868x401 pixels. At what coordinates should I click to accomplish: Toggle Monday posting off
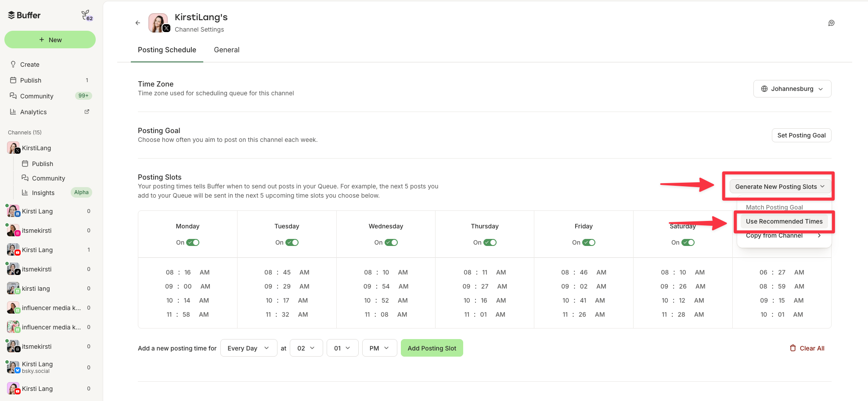[x=193, y=242]
